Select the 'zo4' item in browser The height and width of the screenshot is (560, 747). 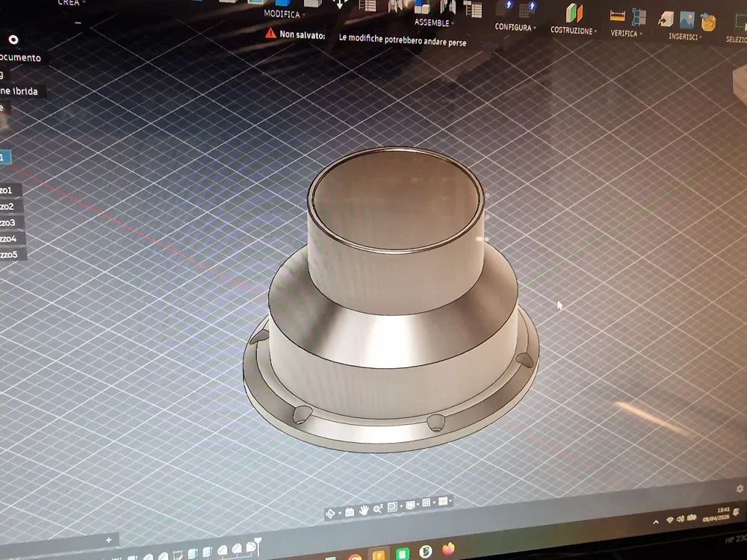click(x=13, y=239)
